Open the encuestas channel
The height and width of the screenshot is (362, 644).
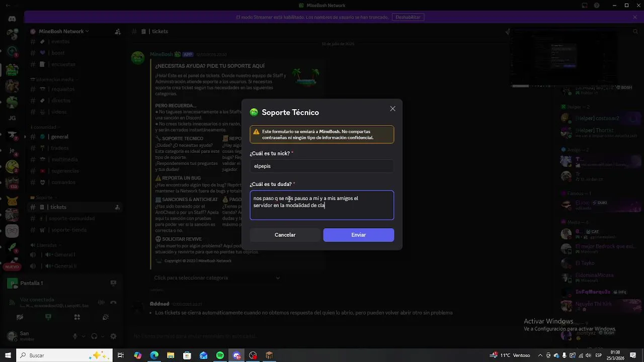click(75, 64)
